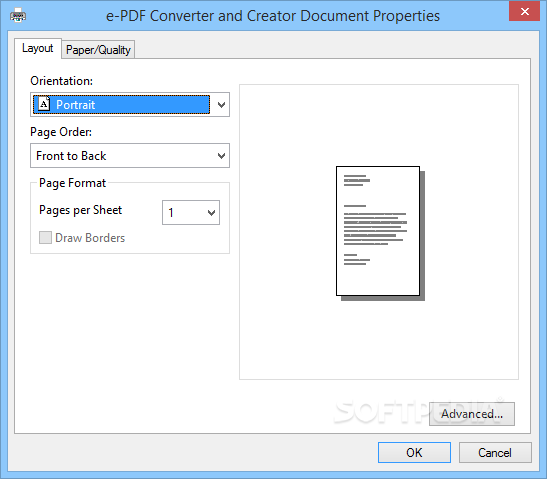The image size is (547, 479).
Task: Open the Advanced... settings button
Action: pyautogui.click(x=472, y=414)
